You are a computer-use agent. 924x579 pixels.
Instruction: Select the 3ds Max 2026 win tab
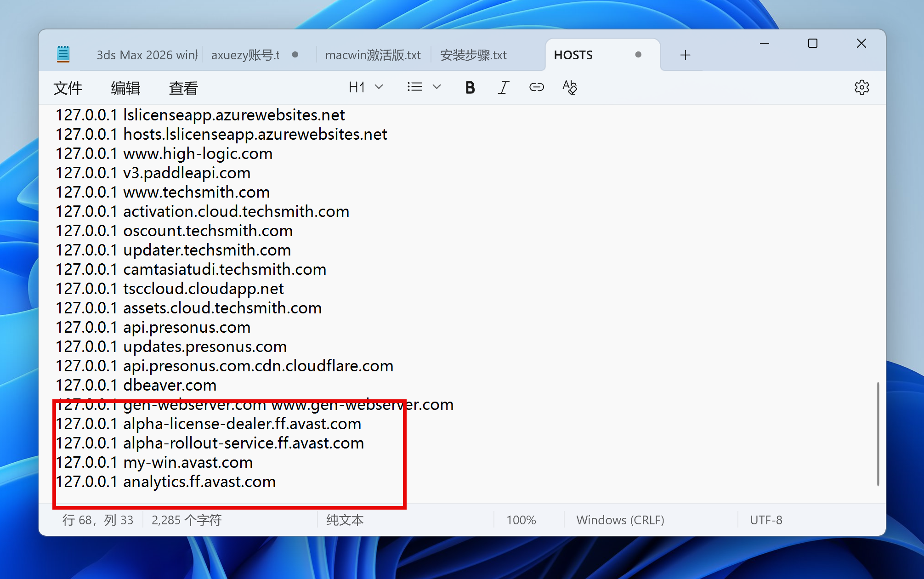147,55
